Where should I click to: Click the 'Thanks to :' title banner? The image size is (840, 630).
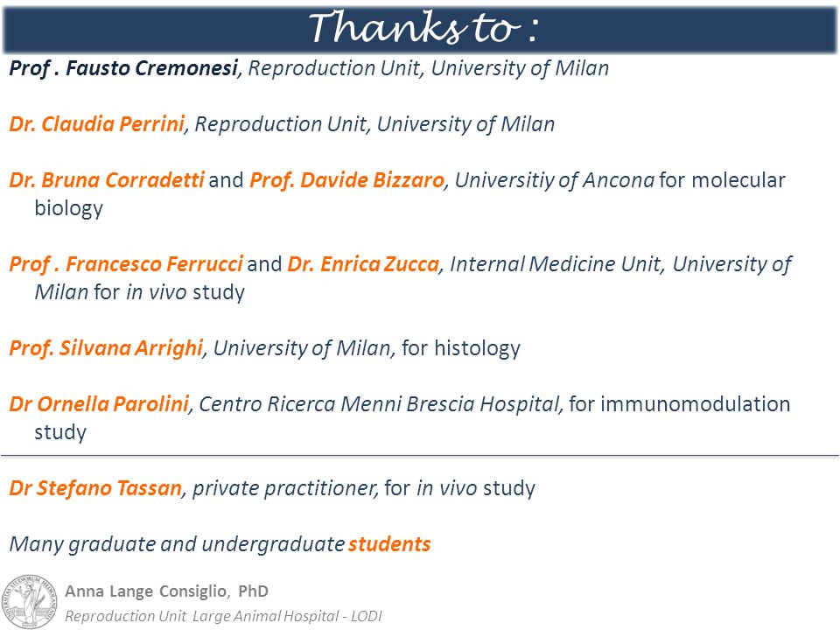coord(420,29)
